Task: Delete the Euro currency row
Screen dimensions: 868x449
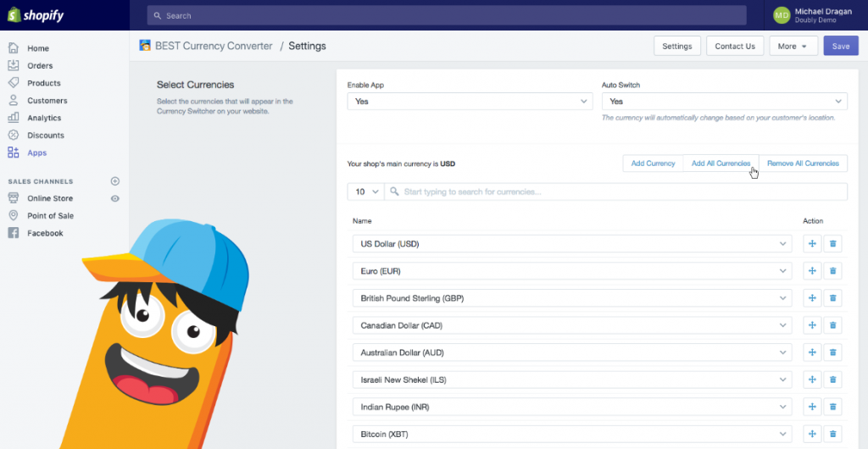Action: 832,271
